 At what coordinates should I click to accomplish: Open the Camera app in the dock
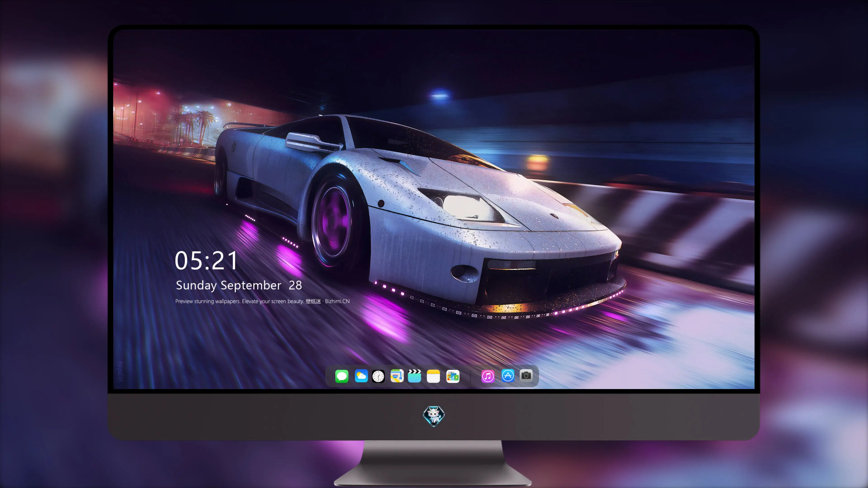(526, 375)
